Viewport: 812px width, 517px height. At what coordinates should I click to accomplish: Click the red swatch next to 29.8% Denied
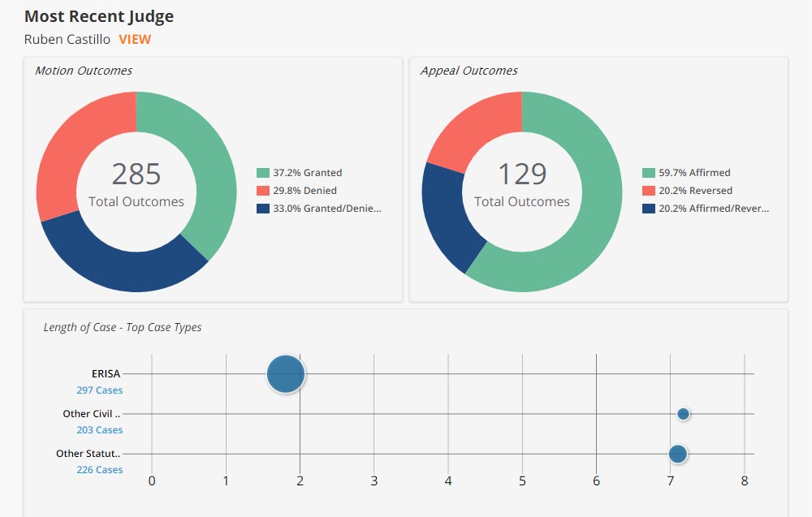pos(263,191)
